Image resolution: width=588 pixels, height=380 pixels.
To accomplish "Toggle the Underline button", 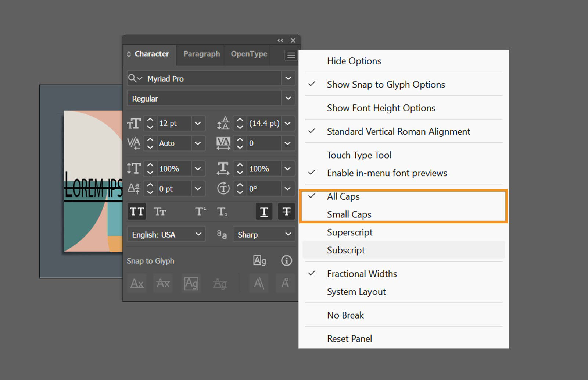I will coord(264,212).
